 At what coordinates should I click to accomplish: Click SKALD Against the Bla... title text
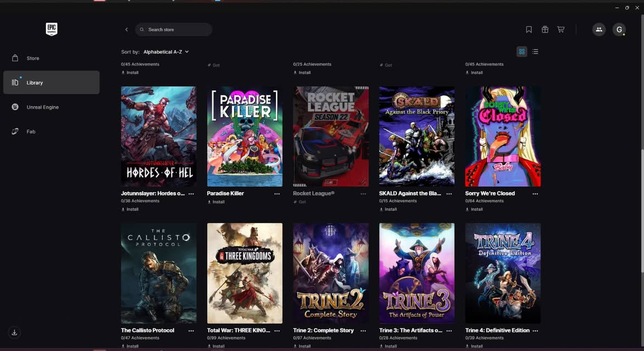[x=410, y=193]
